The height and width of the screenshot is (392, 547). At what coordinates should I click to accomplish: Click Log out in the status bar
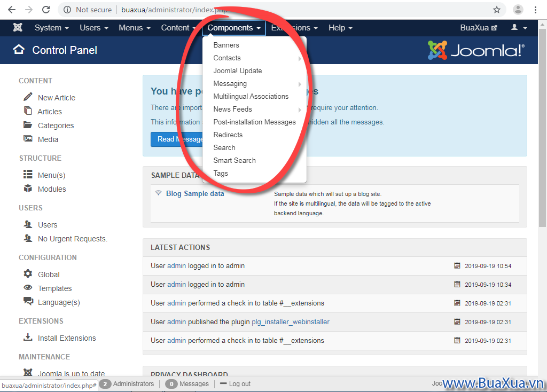[236, 383]
